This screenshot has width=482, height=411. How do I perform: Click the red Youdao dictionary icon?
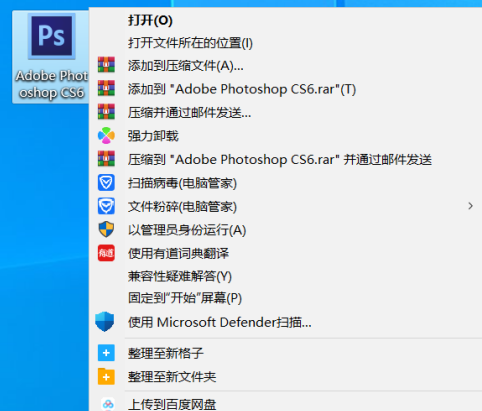[106, 253]
